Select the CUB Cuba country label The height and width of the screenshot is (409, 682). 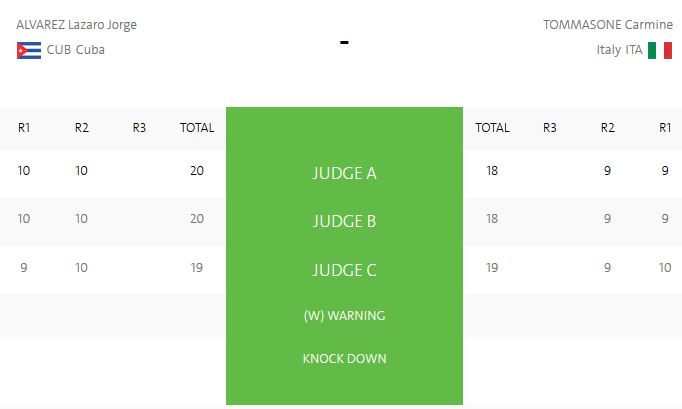click(x=76, y=50)
